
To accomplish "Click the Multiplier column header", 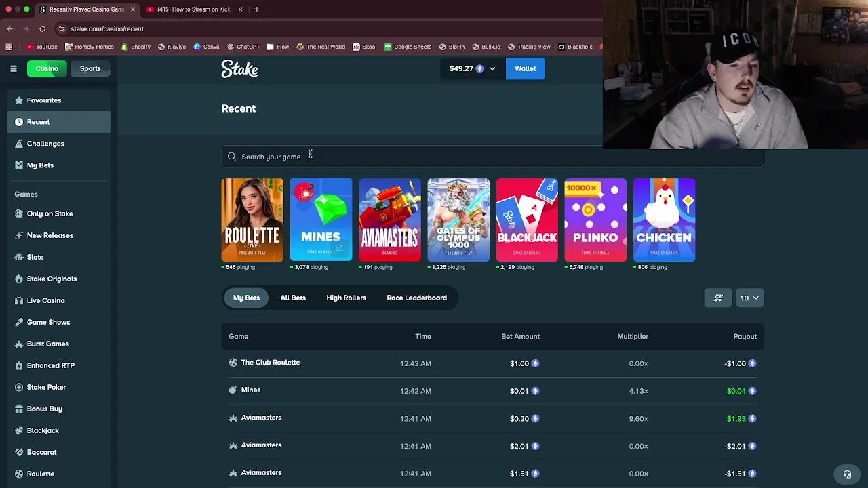I will (x=633, y=336).
